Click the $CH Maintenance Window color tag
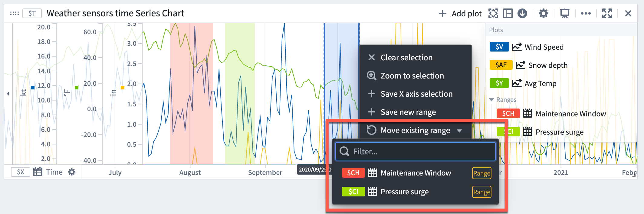Screen dimensions: 644x214 [x=353, y=173]
